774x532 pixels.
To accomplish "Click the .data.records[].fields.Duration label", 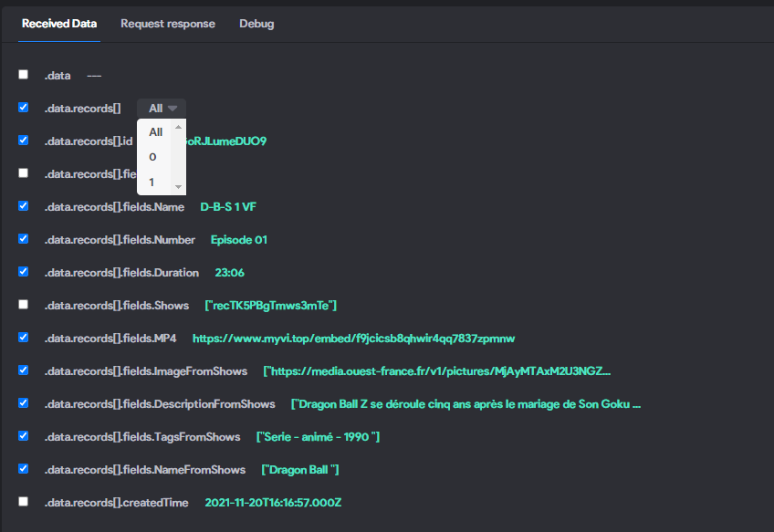I will [121, 273].
